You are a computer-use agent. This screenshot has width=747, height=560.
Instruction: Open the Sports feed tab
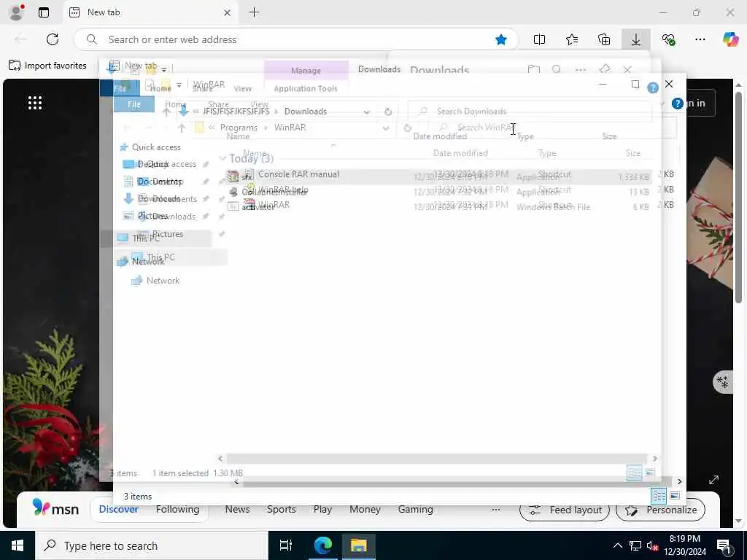(x=281, y=509)
